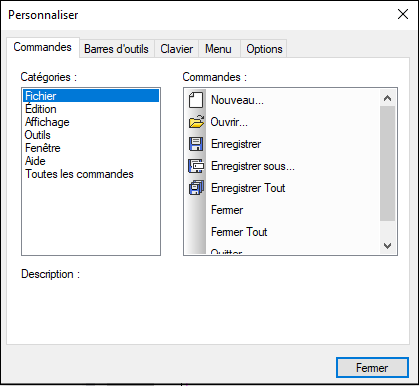Open the Barres d'outils tab
The width and height of the screenshot is (419, 386).
(x=116, y=49)
